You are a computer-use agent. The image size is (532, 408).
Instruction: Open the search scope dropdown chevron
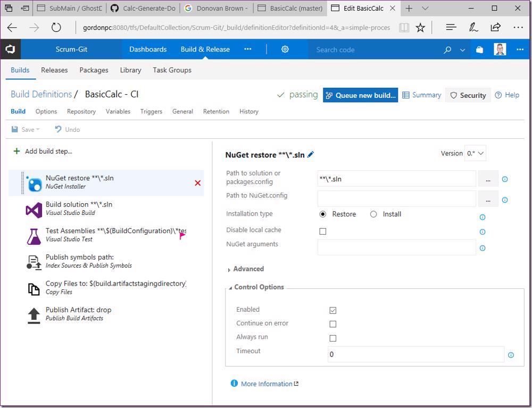pyautogui.click(x=462, y=50)
